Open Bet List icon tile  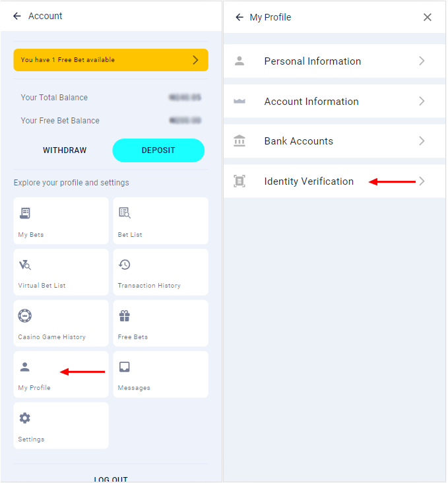[x=125, y=212]
